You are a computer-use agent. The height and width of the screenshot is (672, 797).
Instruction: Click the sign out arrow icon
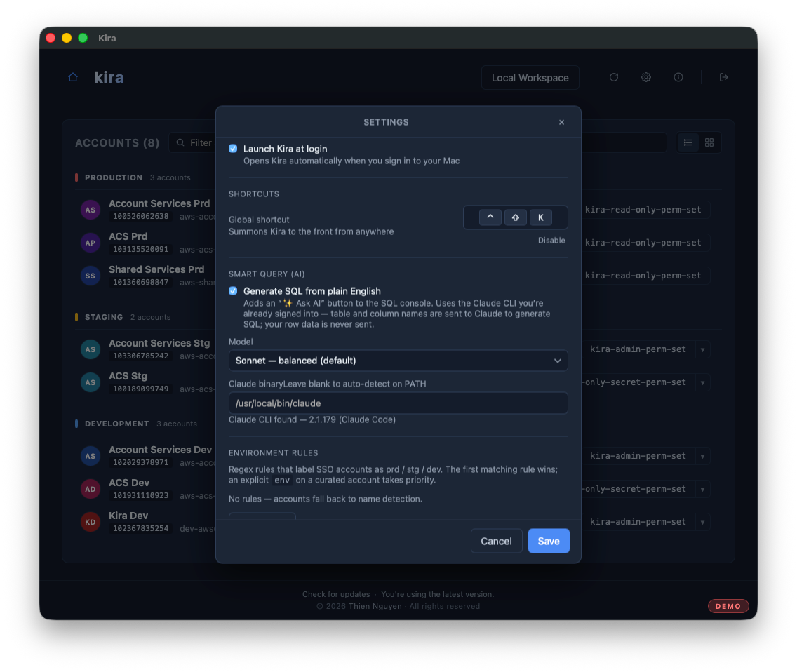724,77
